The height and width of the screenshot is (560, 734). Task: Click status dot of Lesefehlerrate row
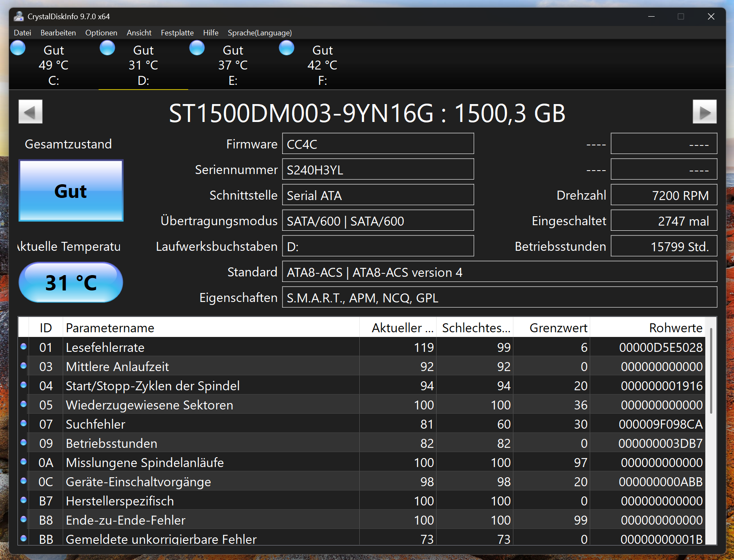[23, 346]
